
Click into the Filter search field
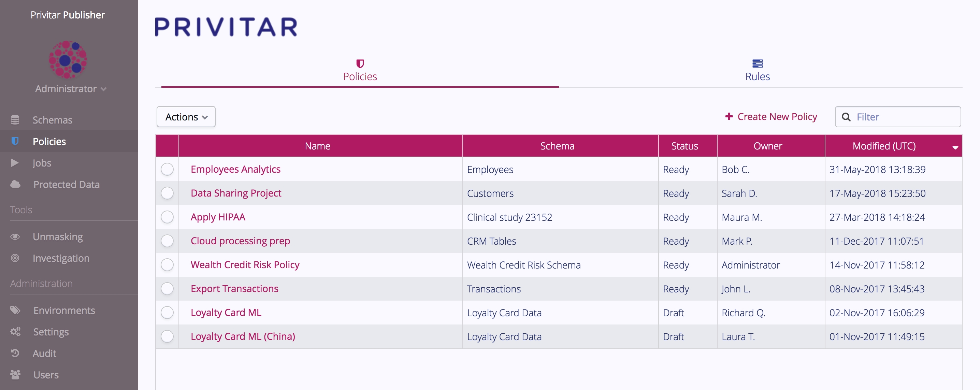pyautogui.click(x=898, y=117)
